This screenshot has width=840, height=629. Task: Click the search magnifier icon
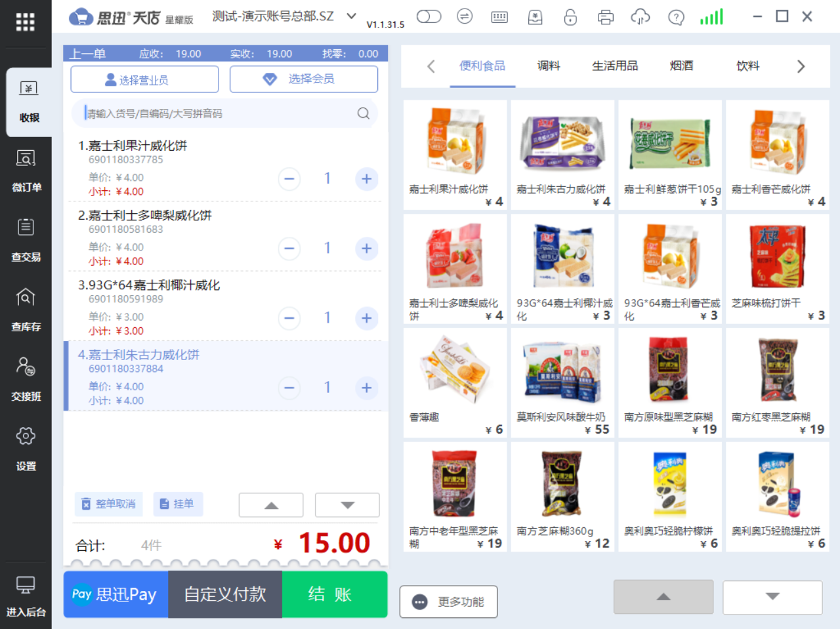(363, 113)
